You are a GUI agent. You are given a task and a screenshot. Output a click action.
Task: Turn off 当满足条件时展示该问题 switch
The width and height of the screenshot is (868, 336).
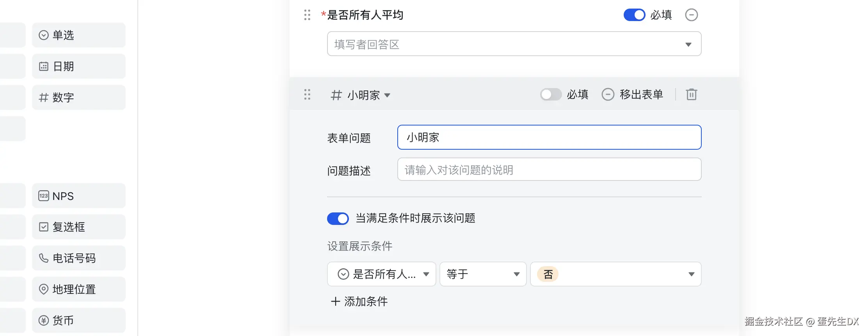(x=338, y=219)
